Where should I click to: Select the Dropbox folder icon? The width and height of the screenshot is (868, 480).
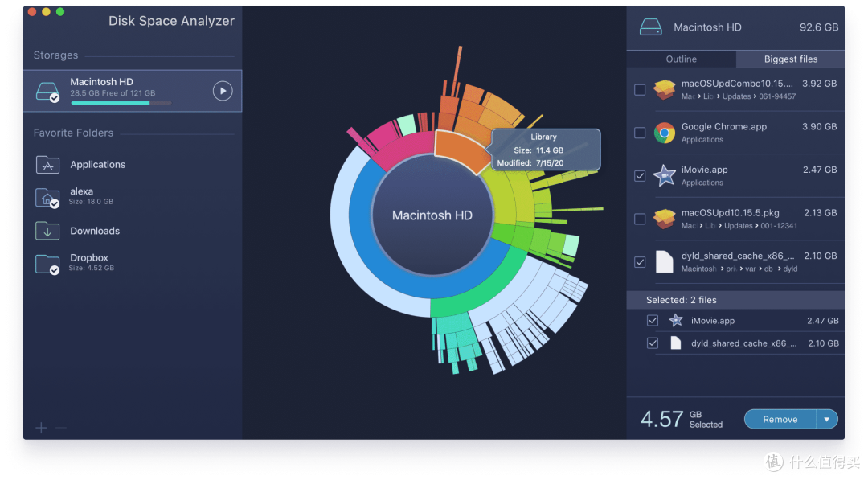pyautogui.click(x=47, y=264)
